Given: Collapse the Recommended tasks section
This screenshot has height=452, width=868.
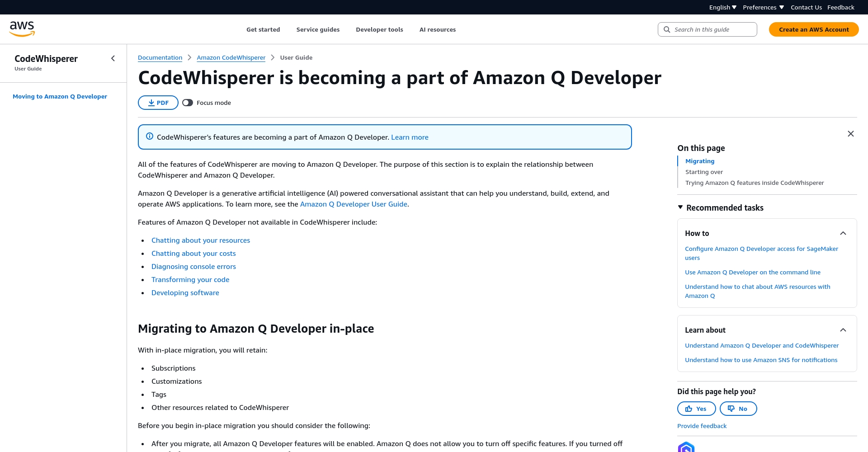Looking at the screenshot, I should tap(681, 207).
